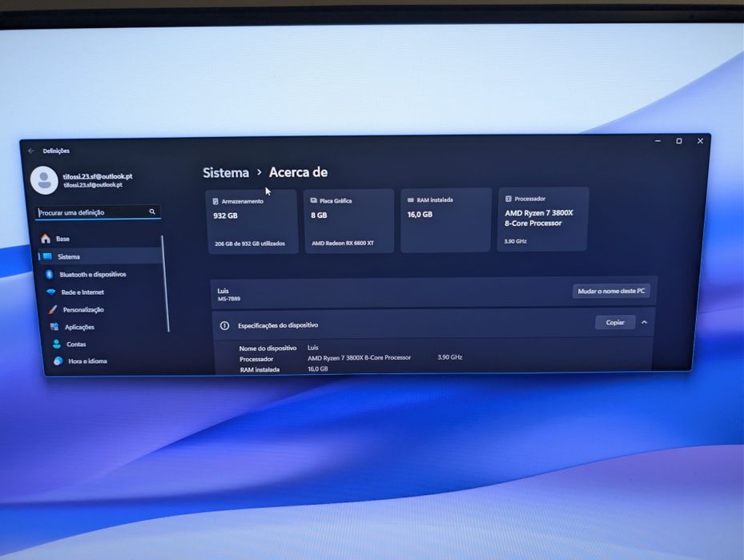The height and width of the screenshot is (560, 744).
Task: Minimize the Definições window
Action: point(658,141)
